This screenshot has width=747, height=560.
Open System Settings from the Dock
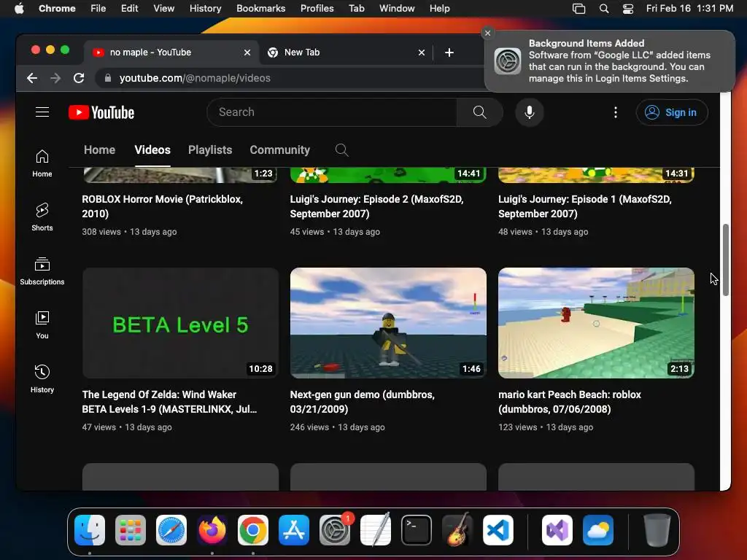point(335,530)
